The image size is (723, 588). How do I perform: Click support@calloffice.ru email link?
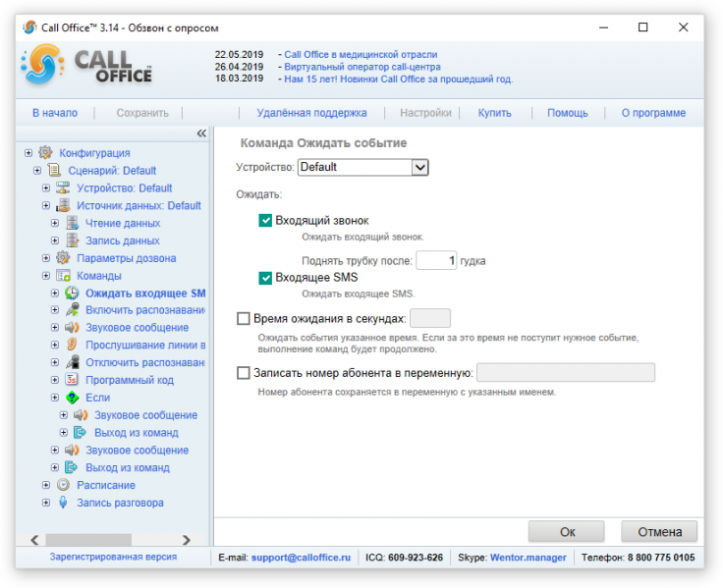tap(302, 558)
